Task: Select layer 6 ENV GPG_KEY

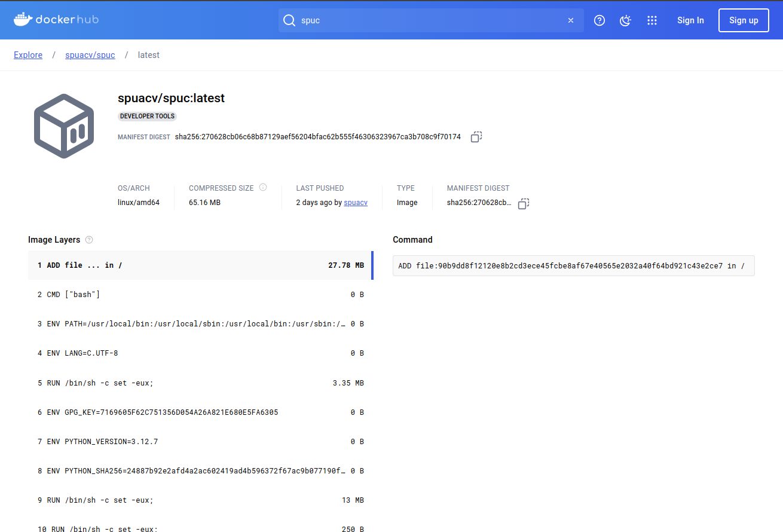Action: (x=201, y=412)
